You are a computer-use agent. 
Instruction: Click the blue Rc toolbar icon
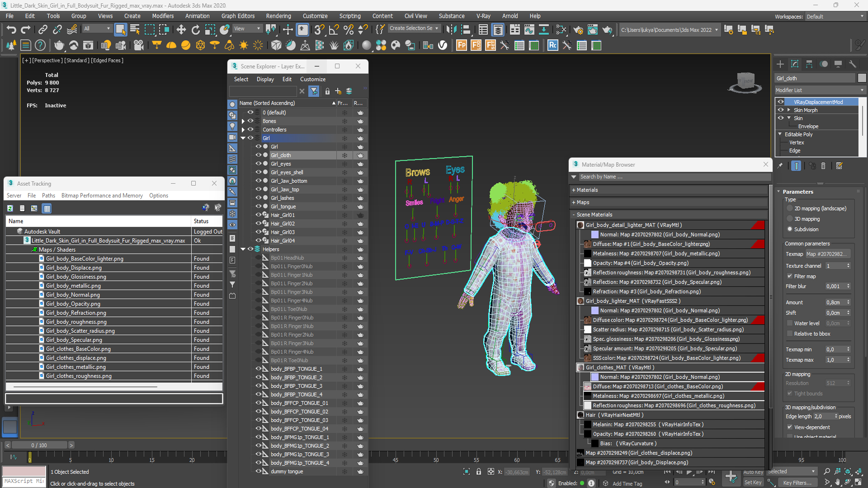click(552, 45)
